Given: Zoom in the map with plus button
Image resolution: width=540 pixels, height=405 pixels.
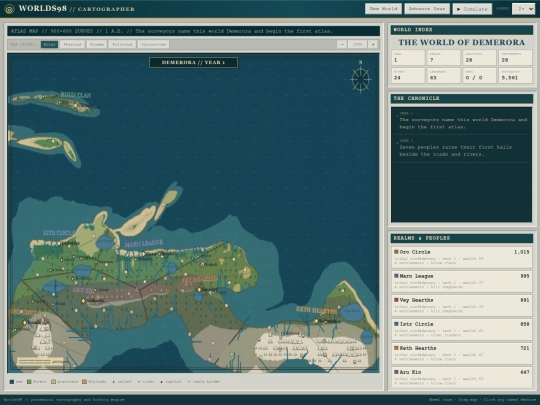Looking at the screenshot, I should pos(373,44).
